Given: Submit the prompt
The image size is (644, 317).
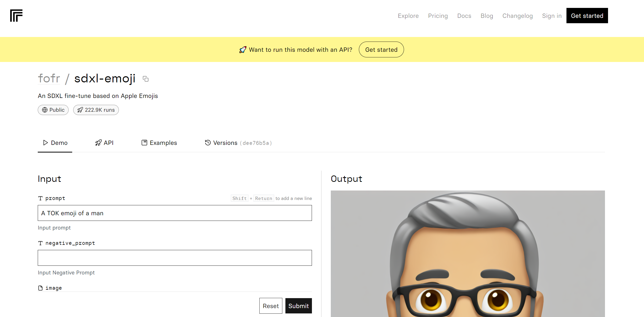Looking at the screenshot, I should tap(298, 306).
